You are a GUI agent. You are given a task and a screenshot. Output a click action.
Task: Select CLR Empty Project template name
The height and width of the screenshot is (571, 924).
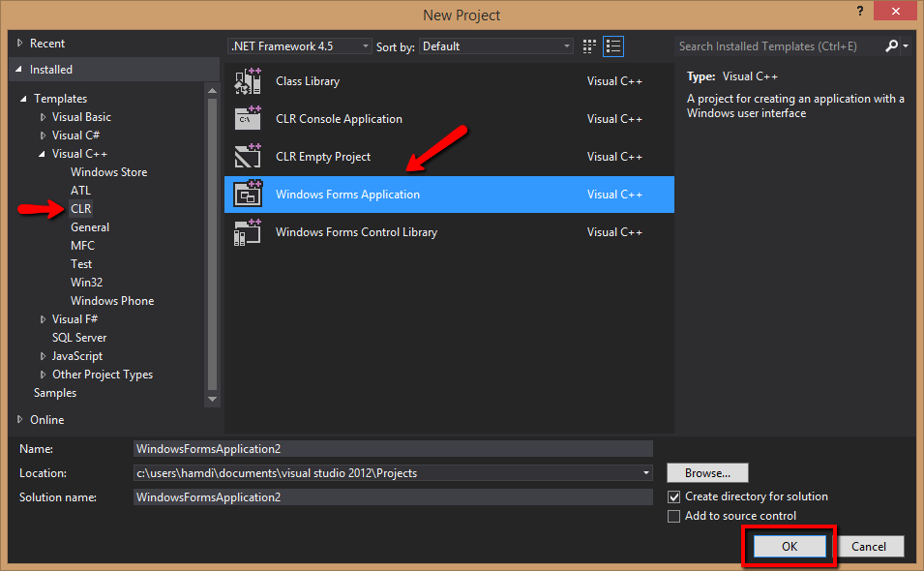pyautogui.click(x=323, y=157)
